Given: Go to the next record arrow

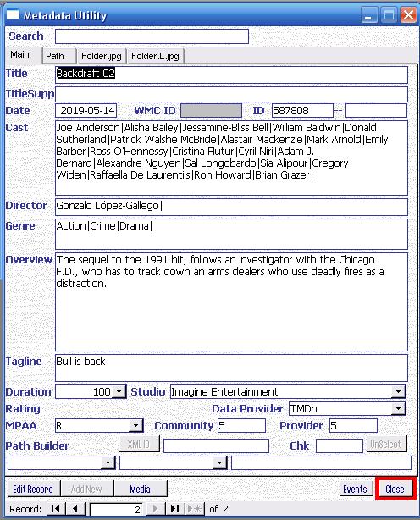Looking at the screenshot, I should pyautogui.click(x=155, y=509).
